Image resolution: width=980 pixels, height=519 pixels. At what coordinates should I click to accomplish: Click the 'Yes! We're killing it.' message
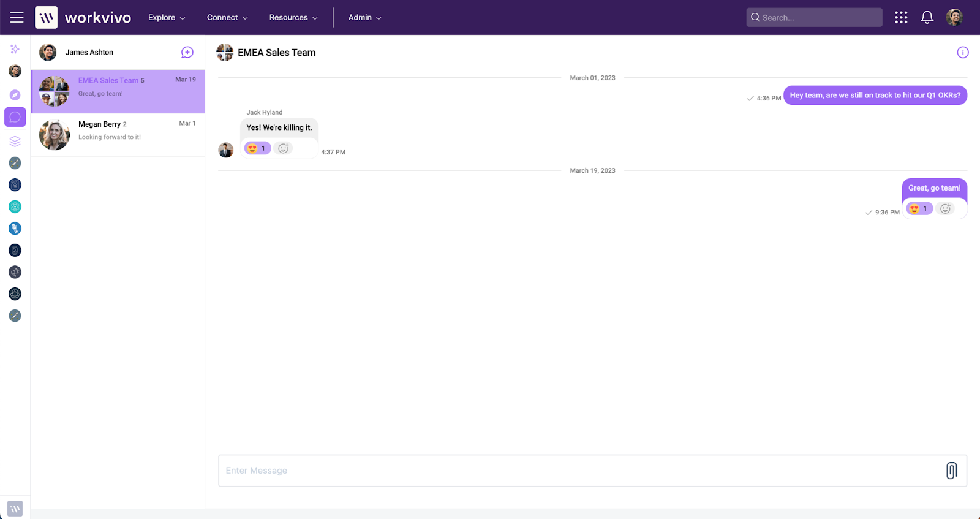click(279, 127)
